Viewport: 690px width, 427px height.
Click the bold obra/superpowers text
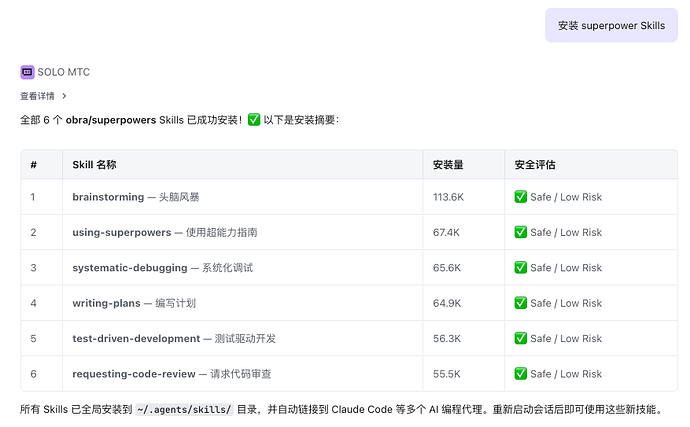111,120
